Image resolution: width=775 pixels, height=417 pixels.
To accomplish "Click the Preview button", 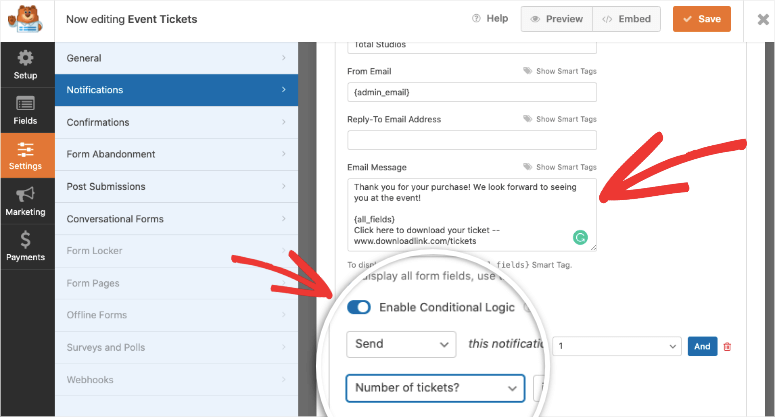I will [557, 19].
